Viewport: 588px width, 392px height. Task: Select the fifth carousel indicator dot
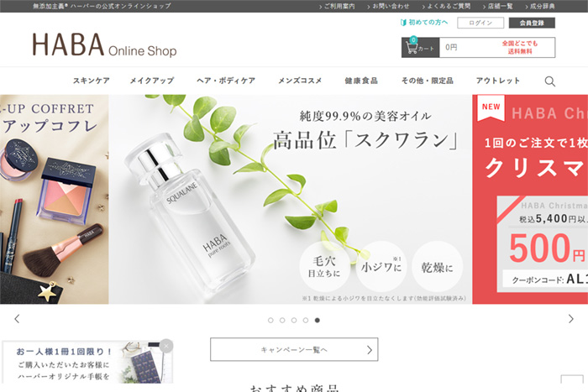pos(317,320)
